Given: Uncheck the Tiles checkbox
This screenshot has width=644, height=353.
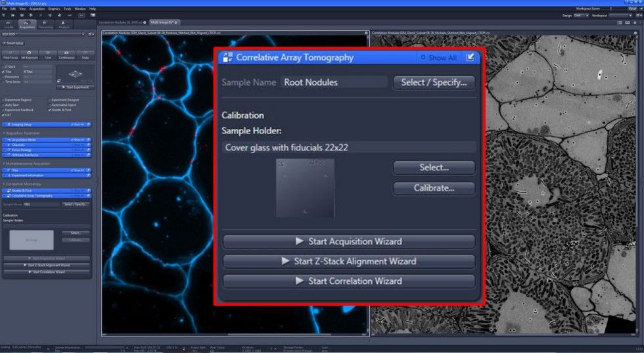Looking at the screenshot, I should click(x=3, y=72).
